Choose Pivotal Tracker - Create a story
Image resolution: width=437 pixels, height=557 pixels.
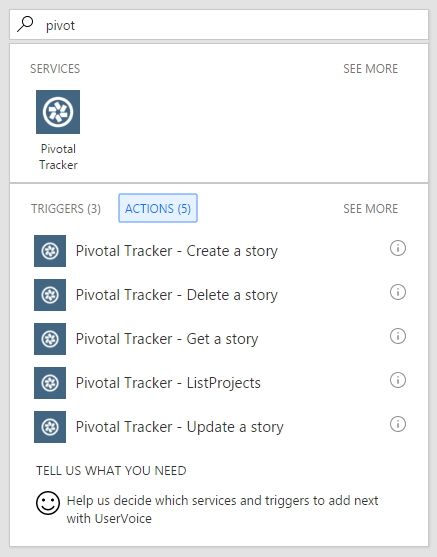click(x=220, y=251)
